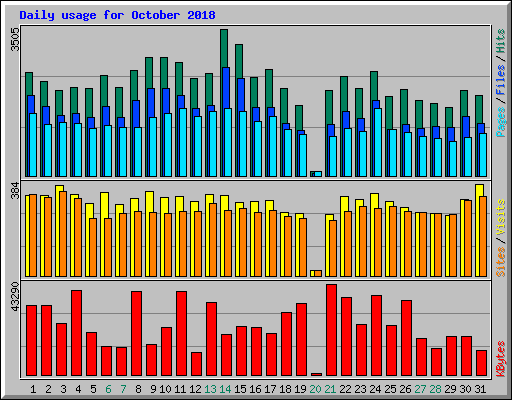The width and height of the screenshot is (512, 400).
Task: Click the red KBytes bar for day 31
Action: 482,363
